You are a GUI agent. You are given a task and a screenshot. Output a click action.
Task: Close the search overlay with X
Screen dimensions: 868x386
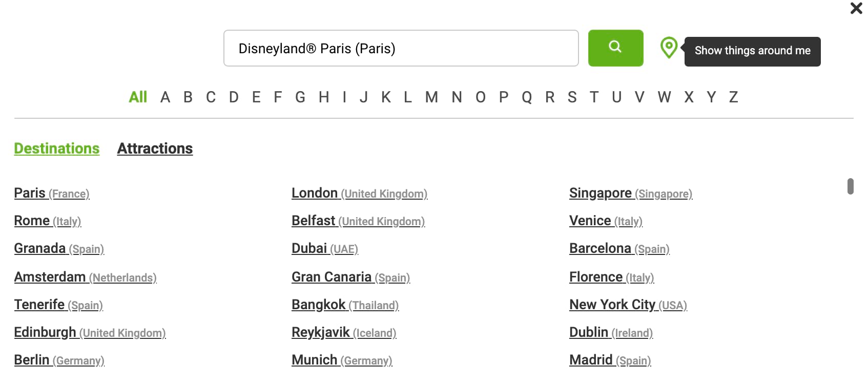pos(856,8)
